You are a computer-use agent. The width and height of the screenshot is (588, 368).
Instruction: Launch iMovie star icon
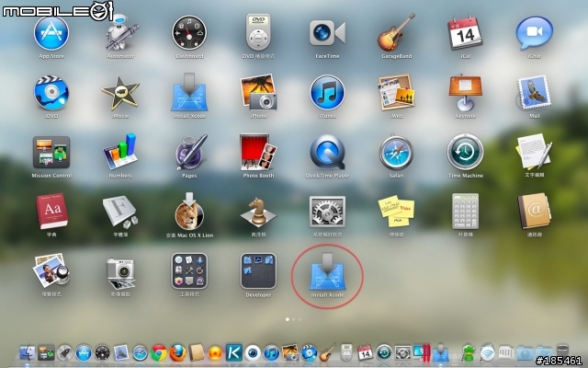(120, 93)
